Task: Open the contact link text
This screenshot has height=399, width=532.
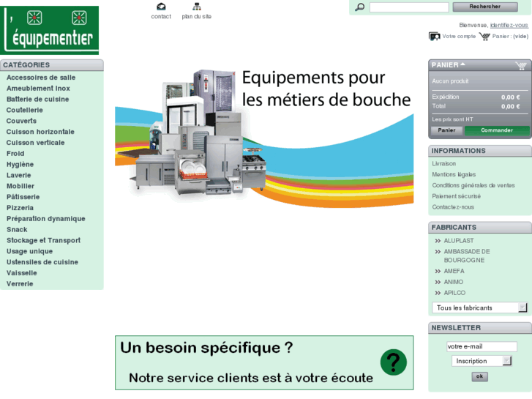Action: 161,16
